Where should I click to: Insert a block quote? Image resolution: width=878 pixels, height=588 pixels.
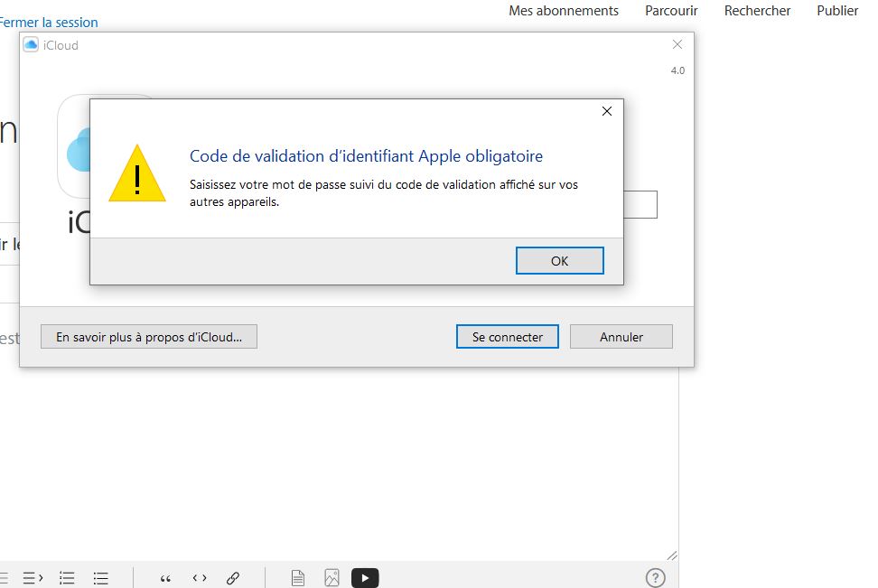[x=165, y=578]
